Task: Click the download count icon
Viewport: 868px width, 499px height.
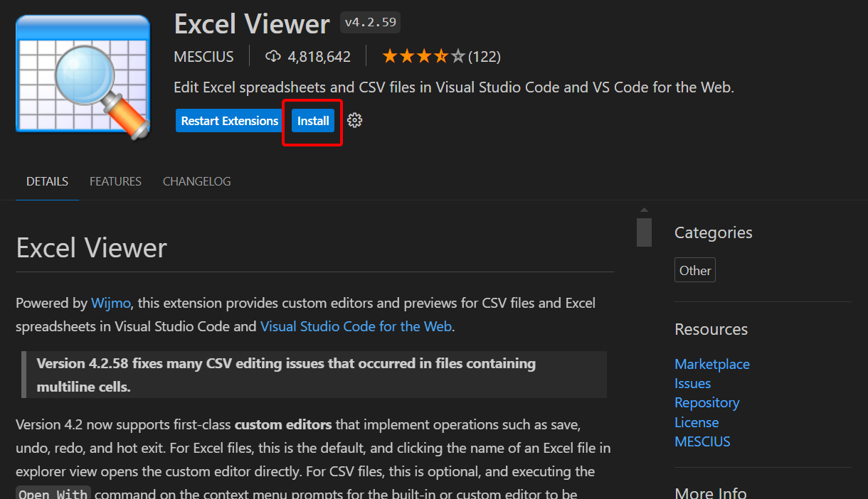Action: pyautogui.click(x=274, y=56)
